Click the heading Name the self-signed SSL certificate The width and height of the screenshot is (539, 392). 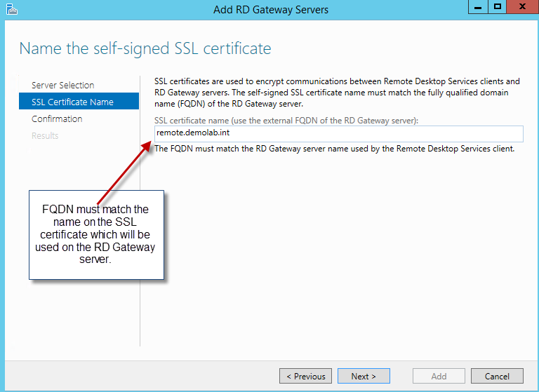pos(145,48)
